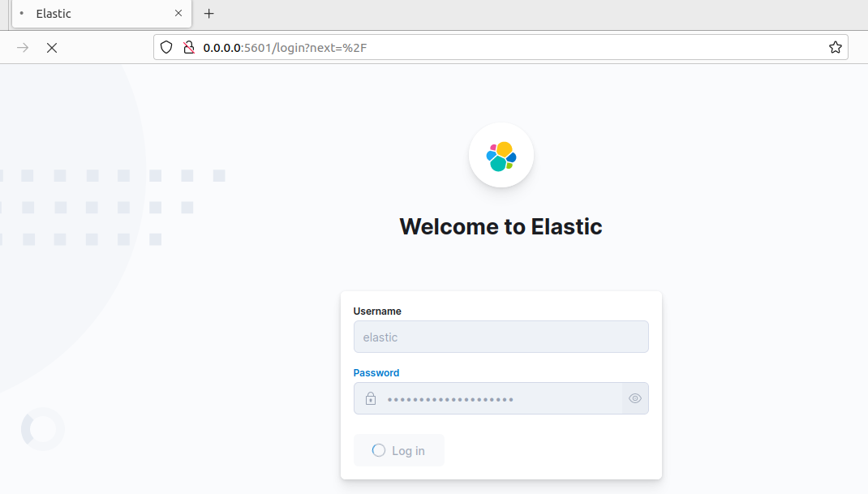
Task: Go forward using the browser arrow button
Action: [23, 48]
